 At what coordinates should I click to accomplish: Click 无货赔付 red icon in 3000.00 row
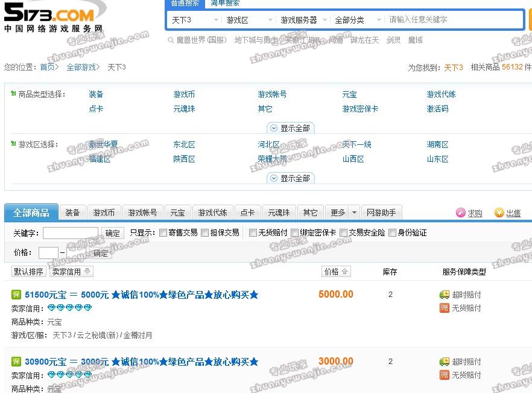(445, 375)
